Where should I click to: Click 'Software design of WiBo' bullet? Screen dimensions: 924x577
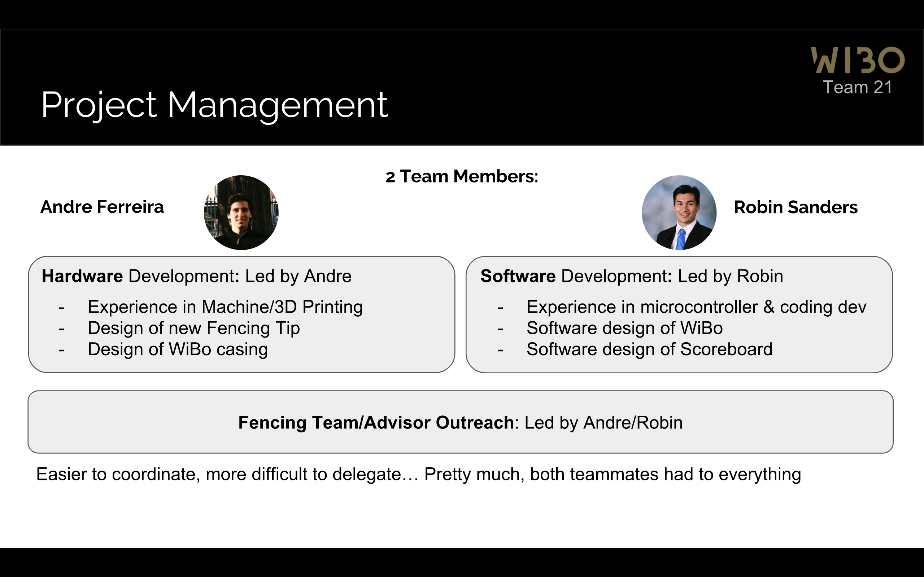click(624, 328)
